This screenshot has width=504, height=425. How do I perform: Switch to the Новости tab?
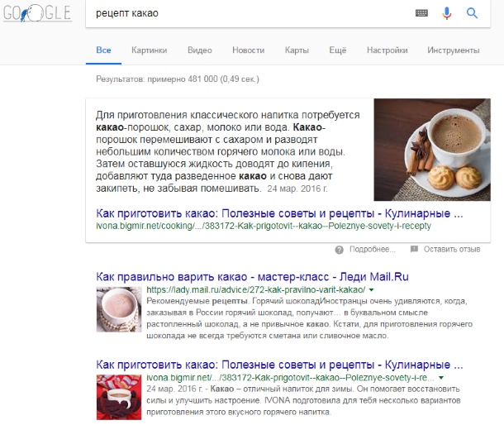point(248,50)
